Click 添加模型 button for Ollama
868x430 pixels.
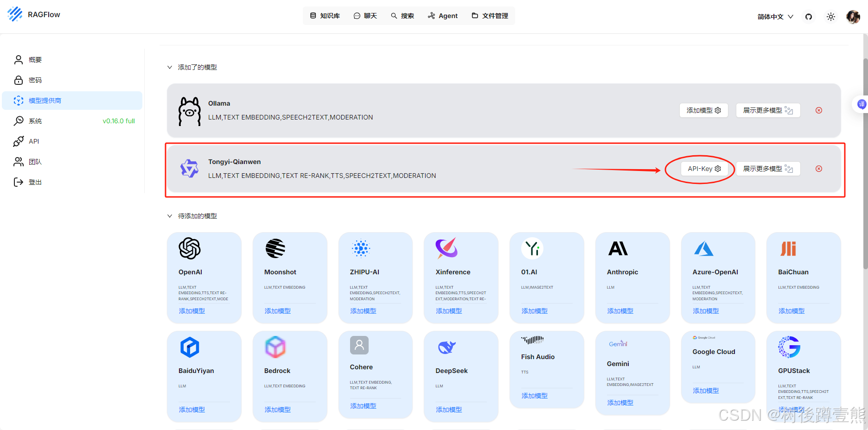point(703,110)
